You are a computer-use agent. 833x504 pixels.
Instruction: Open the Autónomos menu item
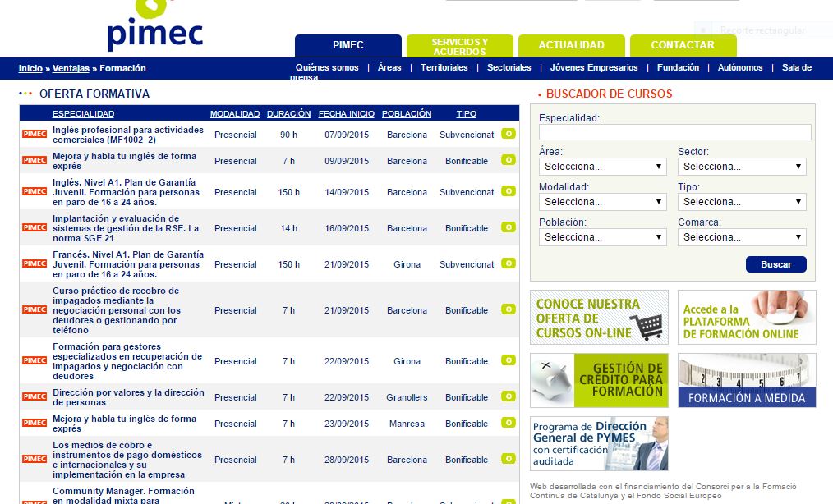point(740,67)
